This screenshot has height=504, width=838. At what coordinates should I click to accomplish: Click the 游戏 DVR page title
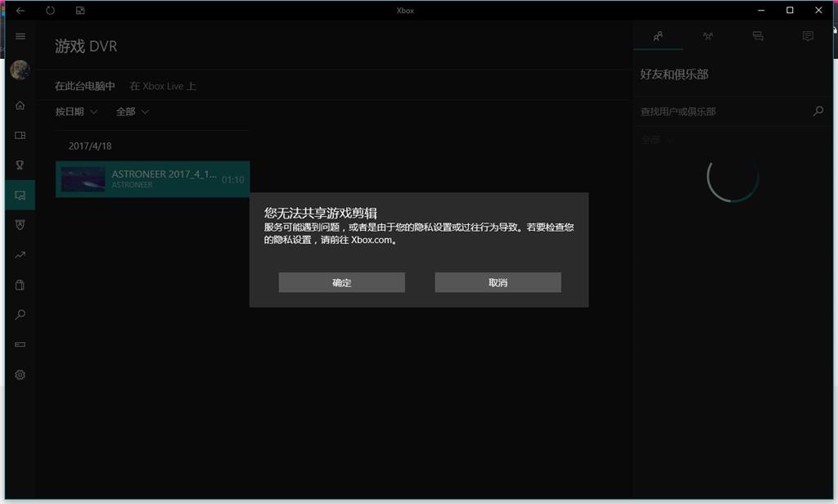coord(86,47)
